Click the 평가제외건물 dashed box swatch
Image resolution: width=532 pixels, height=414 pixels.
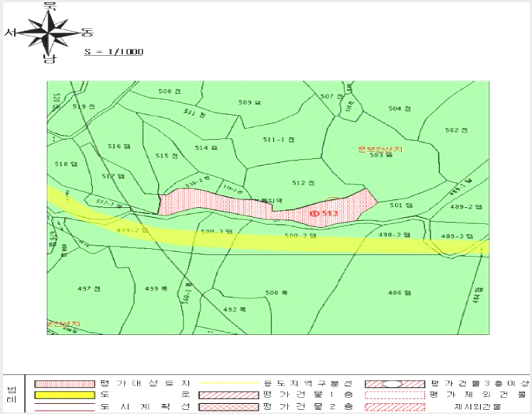[x=395, y=395]
